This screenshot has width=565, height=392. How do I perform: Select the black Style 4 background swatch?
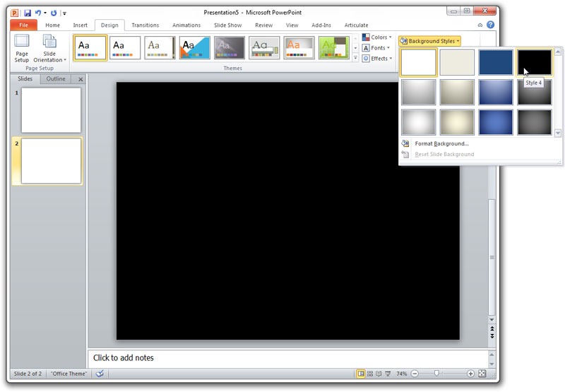click(x=535, y=62)
